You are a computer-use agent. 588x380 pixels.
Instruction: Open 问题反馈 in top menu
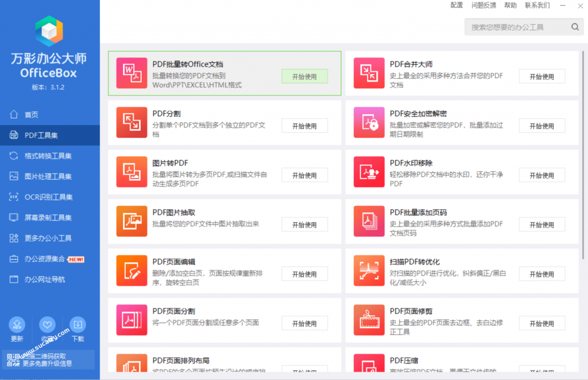[x=483, y=5]
